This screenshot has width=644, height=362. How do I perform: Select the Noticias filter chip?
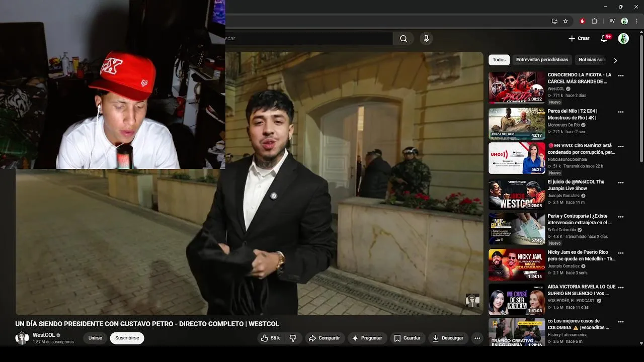click(x=591, y=60)
